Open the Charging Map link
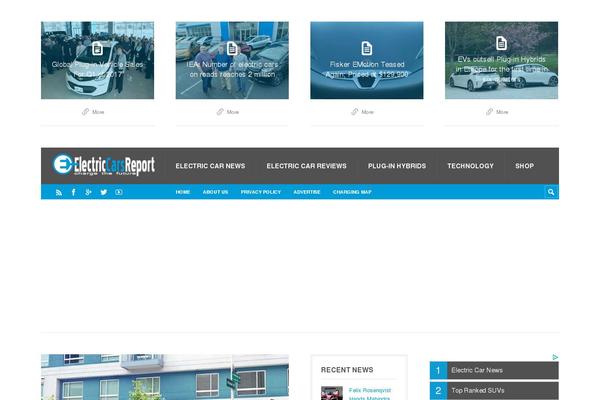Screen dimensions: 600x400 pyautogui.click(x=352, y=192)
